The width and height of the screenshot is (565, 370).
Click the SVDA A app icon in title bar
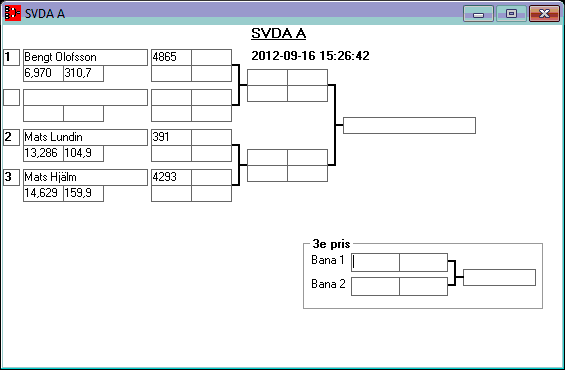[x=13, y=13]
